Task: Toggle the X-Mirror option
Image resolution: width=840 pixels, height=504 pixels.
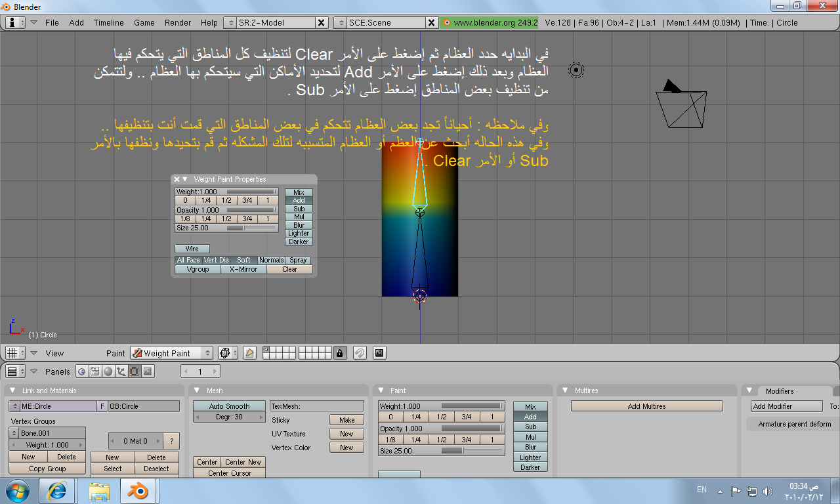Action: point(243,269)
